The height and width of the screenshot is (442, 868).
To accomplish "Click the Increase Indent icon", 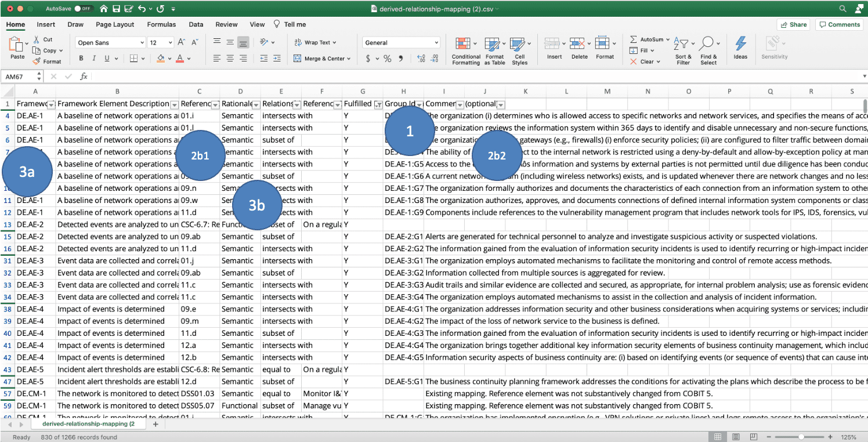I will click(277, 59).
